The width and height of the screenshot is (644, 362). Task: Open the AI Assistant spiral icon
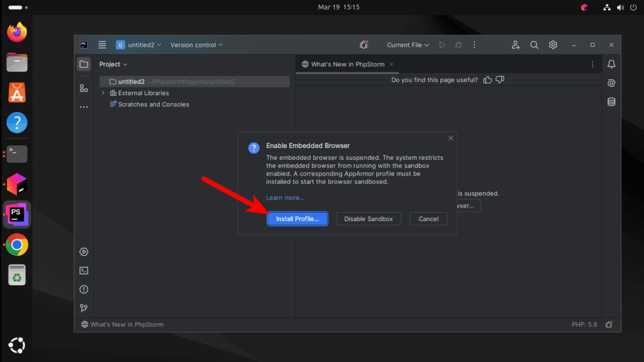point(611,83)
